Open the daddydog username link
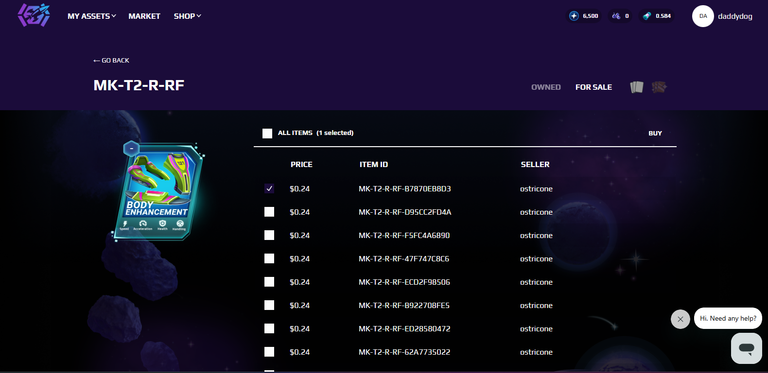This screenshot has width=768, height=373. tap(735, 16)
